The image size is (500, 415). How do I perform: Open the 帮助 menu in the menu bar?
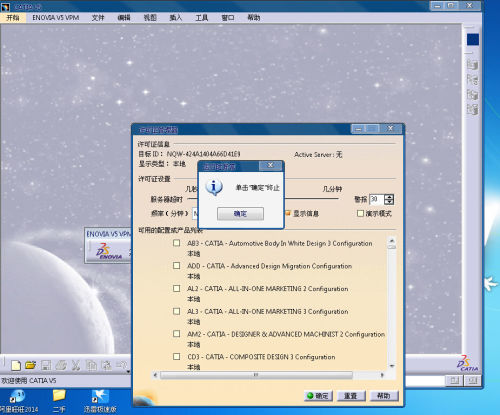click(x=253, y=18)
